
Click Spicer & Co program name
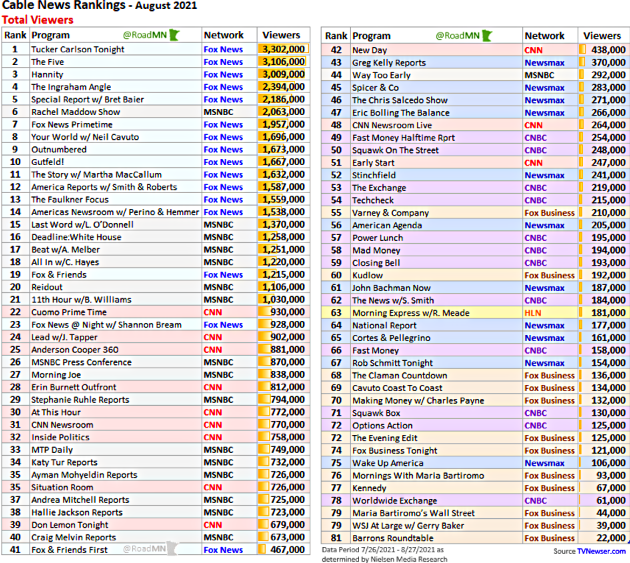pos(376,88)
